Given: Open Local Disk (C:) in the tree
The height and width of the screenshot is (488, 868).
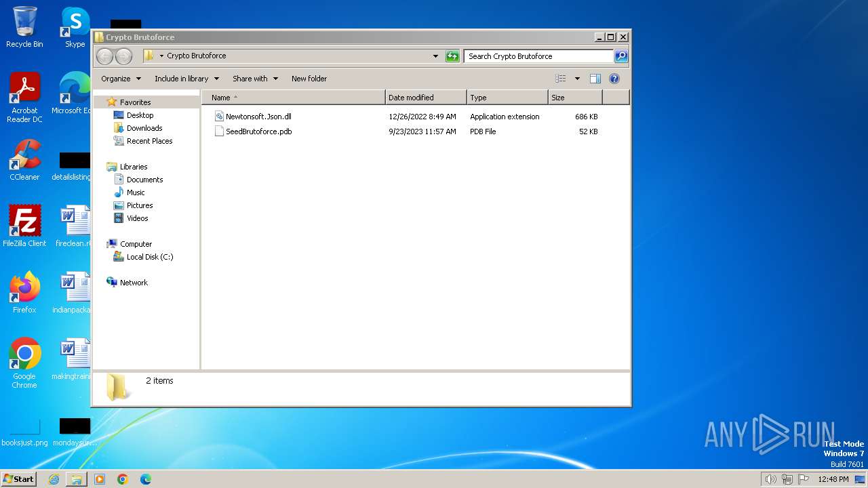Looking at the screenshot, I should tap(150, 257).
